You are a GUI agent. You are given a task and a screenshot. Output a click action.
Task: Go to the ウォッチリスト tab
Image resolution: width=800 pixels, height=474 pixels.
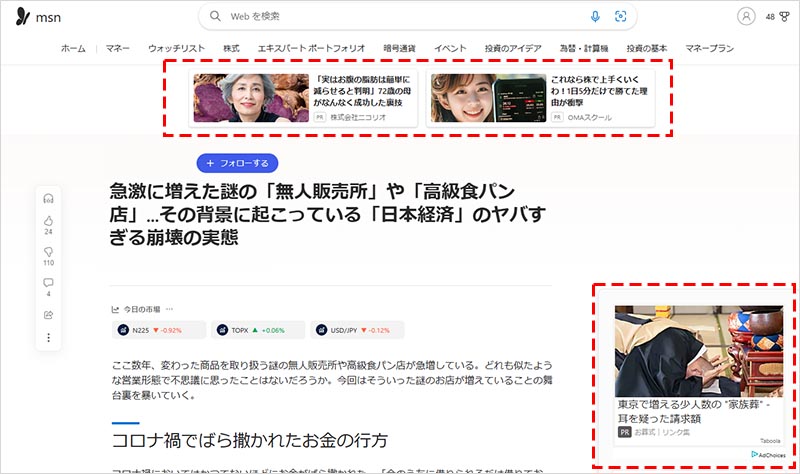[x=176, y=48]
